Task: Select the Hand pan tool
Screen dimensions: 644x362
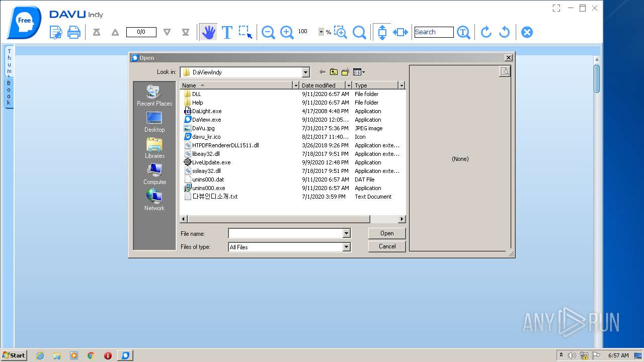Action: coord(208,32)
